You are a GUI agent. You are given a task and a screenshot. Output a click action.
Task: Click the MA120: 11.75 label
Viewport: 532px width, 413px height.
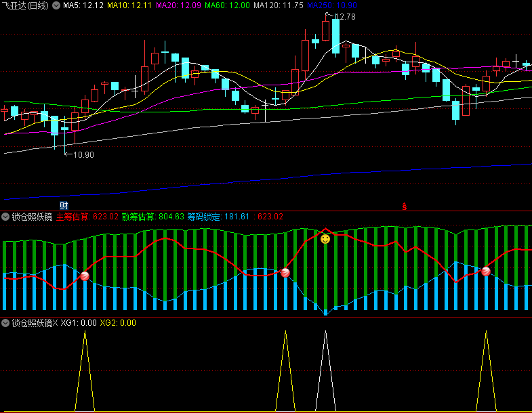(279, 5)
